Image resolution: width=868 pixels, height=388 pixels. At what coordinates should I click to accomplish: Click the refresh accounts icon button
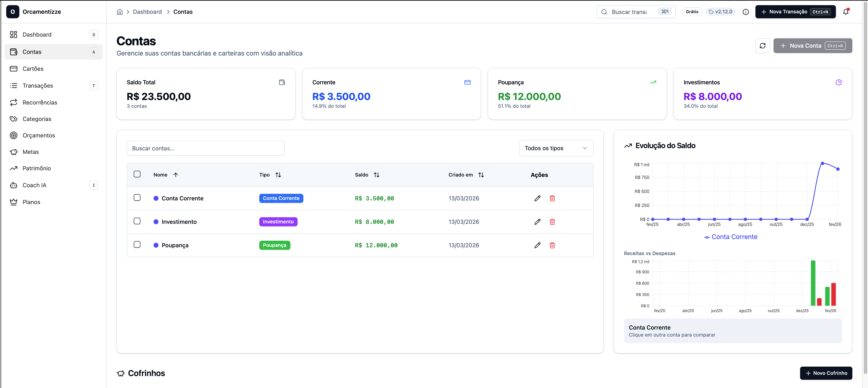tap(762, 46)
